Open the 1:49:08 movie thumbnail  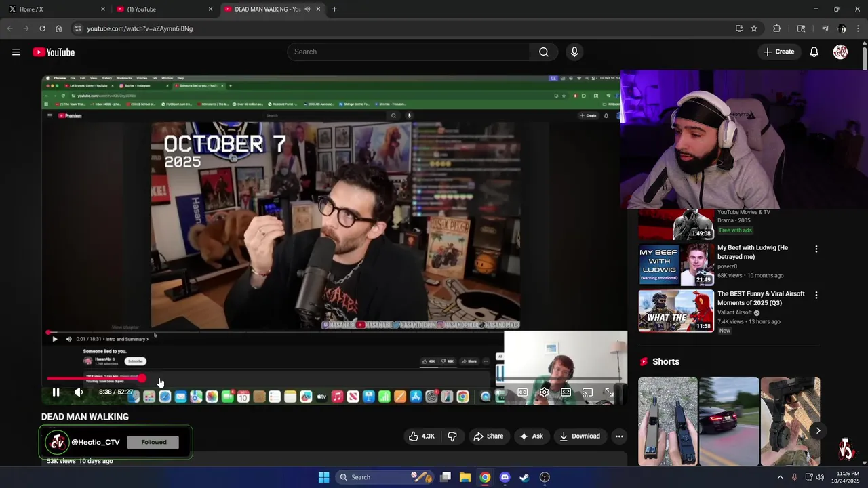[x=676, y=225]
